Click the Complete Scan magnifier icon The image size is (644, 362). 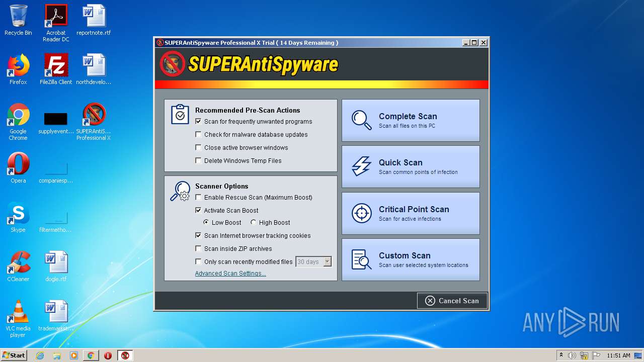click(361, 120)
